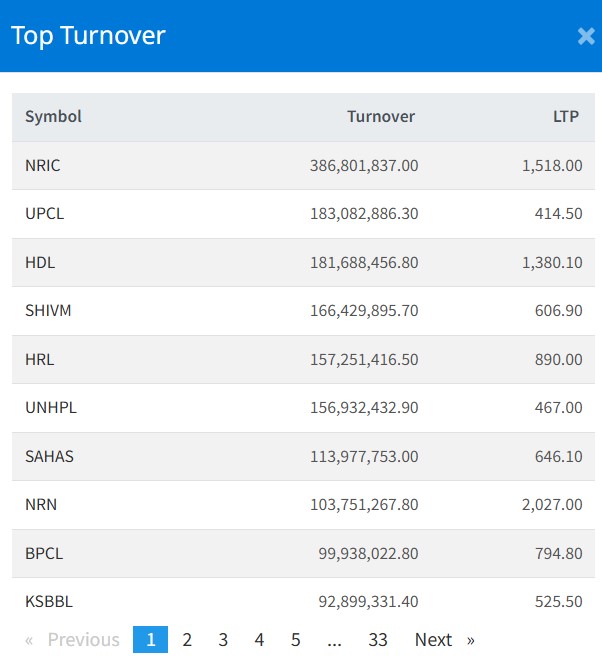The width and height of the screenshot is (602, 666).
Task: Select current page 1 button
Action: (151, 640)
